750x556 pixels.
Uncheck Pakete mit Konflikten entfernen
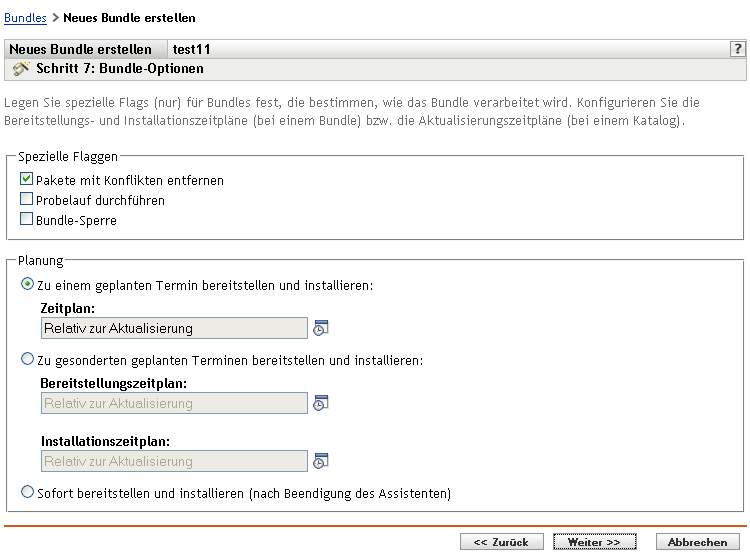click(x=27, y=180)
